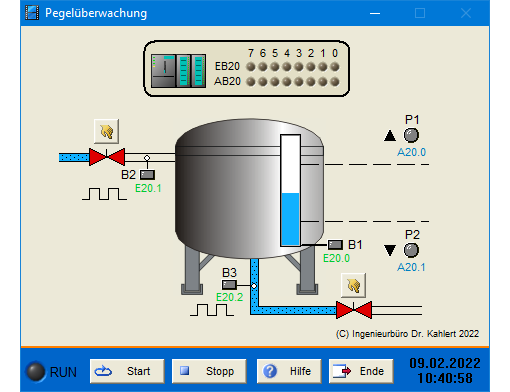
Task: Click sensor B3 box on drain pipe
Action: 229,285
